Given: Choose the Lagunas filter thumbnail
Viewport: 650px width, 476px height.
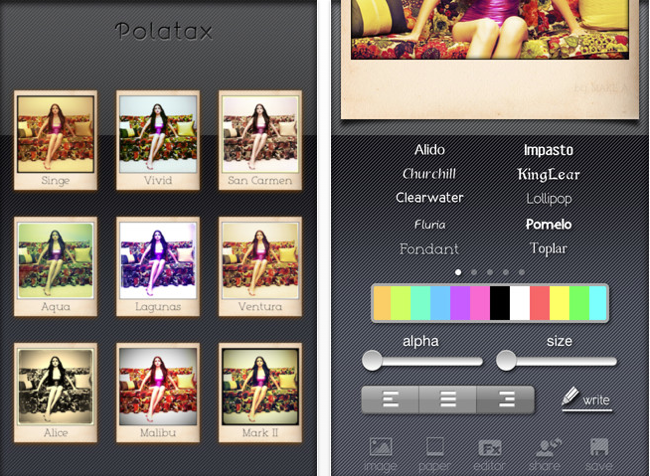Looking at the screenshot, I should [x=158, y=267].
